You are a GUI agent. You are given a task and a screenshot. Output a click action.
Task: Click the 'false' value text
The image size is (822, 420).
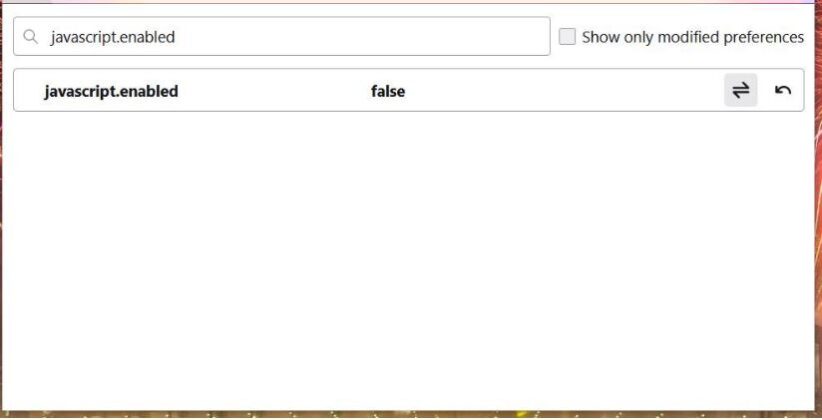pos(388,91)
